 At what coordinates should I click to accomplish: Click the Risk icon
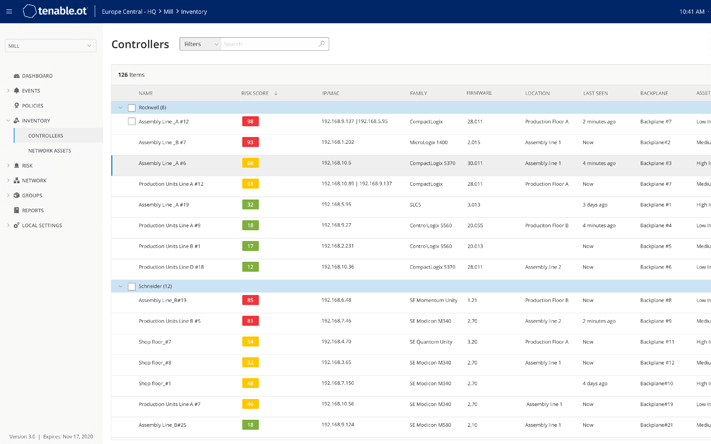(x=17, y=166)
